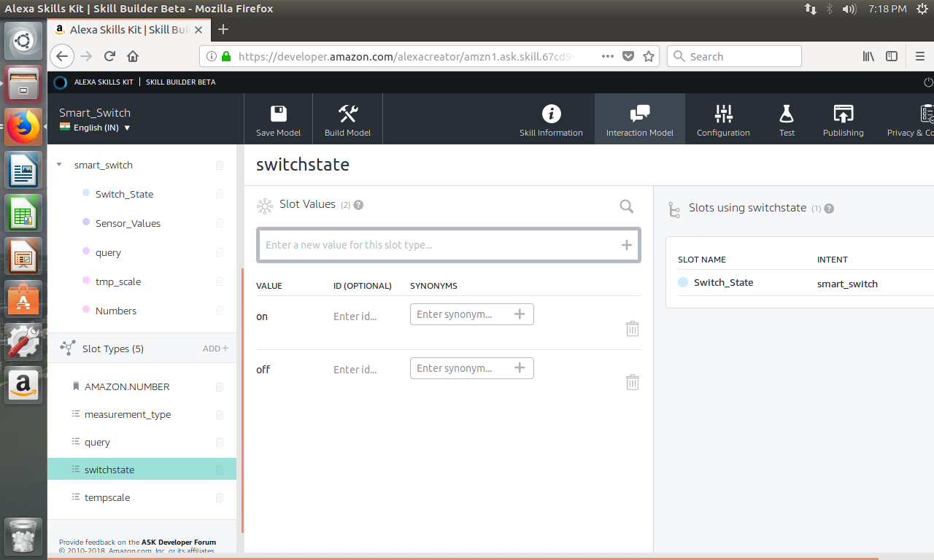Open Switch_State slot in slots table
This screenshot has height=560, width=934.
723,282
